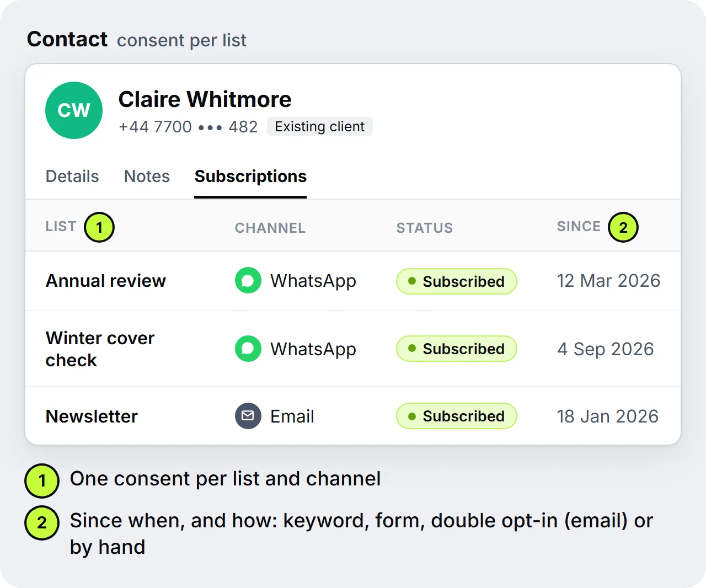Select the Newsletter list name
This screenshot has height=588, width=706.
[92, 416]
